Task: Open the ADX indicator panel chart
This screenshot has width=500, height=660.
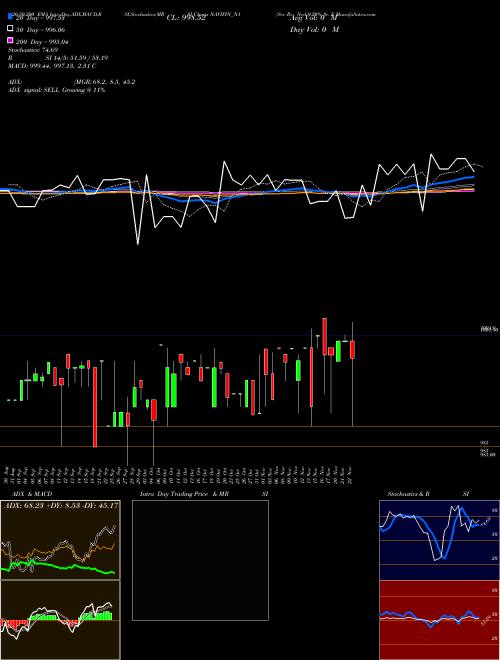Action: (x=60, y=540)
